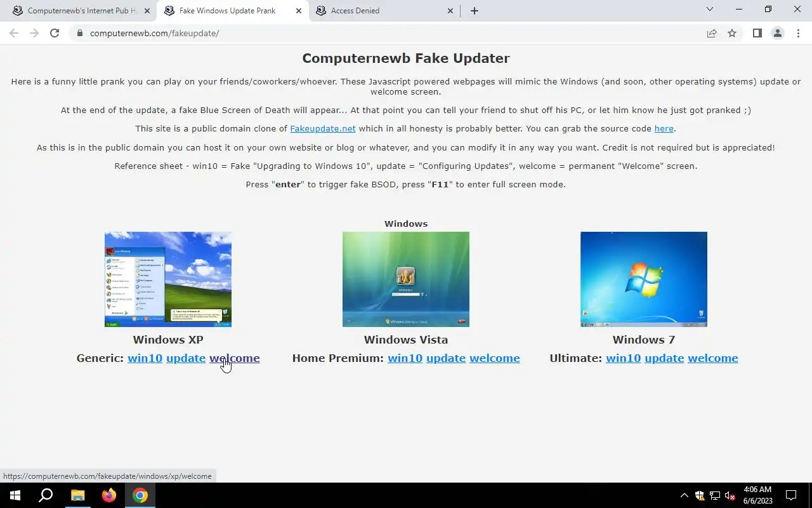The image size is (812, 508).
Task: Open the network status tray icon
Action: click(x=715, y=495)
